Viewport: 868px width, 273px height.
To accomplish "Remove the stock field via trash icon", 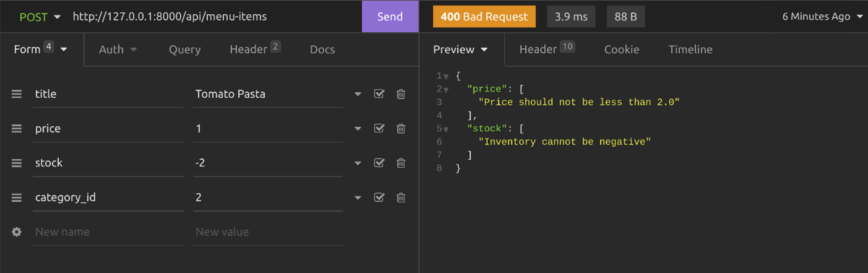I will (401, 163).
